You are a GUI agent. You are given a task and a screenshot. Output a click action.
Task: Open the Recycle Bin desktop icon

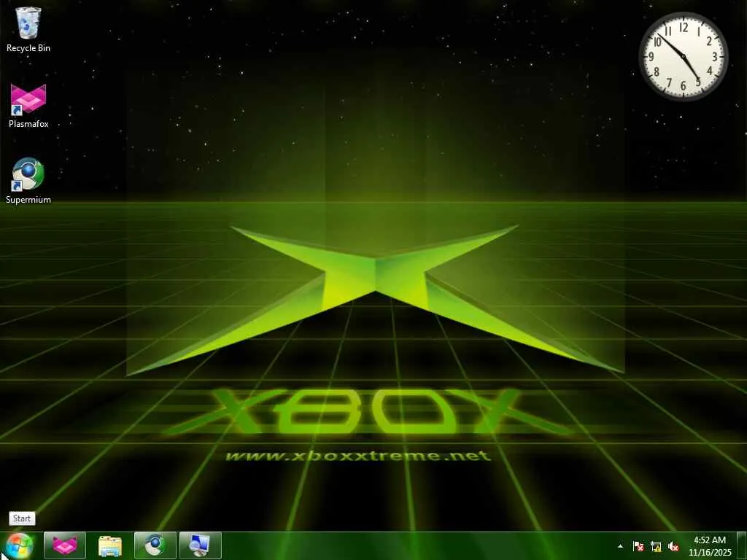click(28, 29)
